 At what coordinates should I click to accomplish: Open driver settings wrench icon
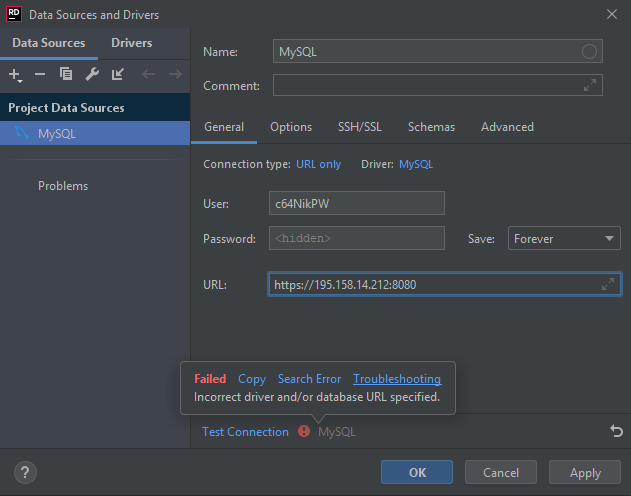[92, 74]
